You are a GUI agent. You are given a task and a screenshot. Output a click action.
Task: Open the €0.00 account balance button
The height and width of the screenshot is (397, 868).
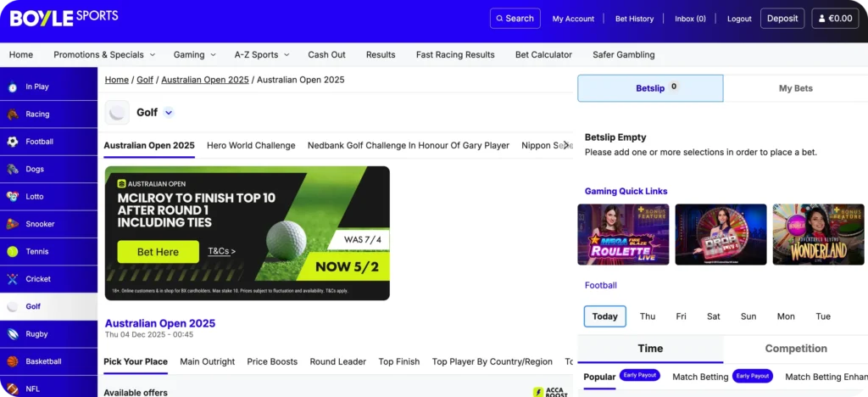coord(835,19)
